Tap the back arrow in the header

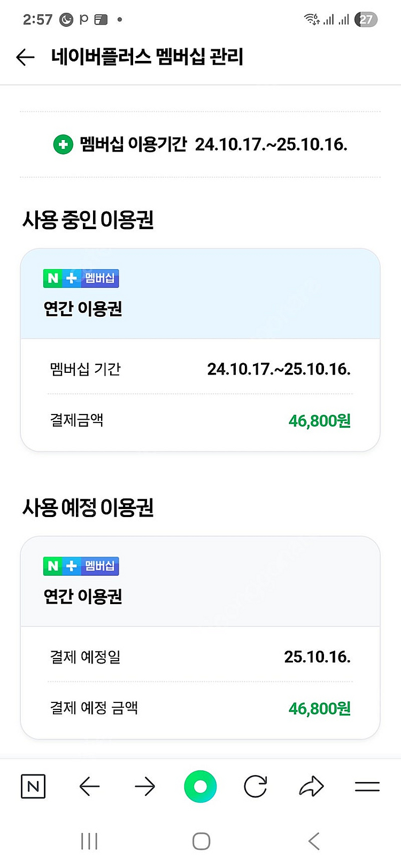(x=25, y=57)
